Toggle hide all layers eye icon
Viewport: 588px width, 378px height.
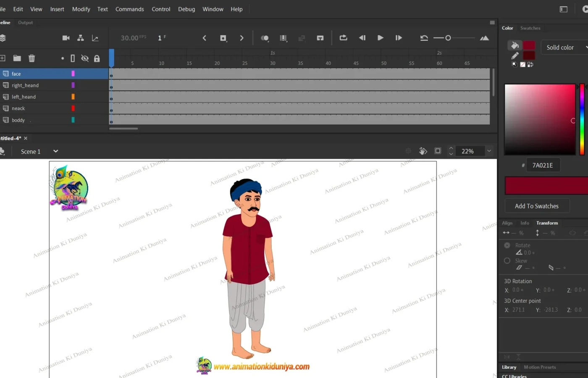85,58
